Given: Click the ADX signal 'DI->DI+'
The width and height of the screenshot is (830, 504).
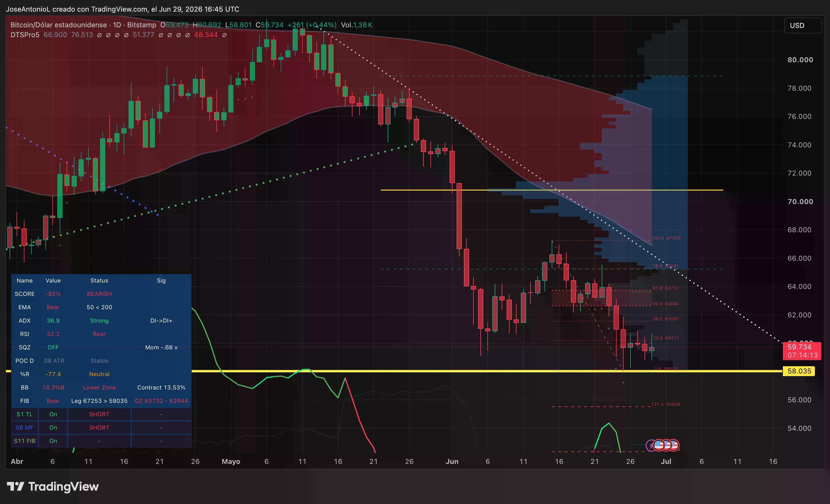Looking at the screenshot, I should (x=161, y=321).
